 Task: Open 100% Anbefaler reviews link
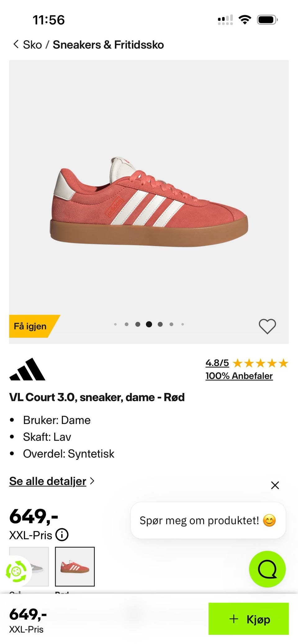click(239, 376)
